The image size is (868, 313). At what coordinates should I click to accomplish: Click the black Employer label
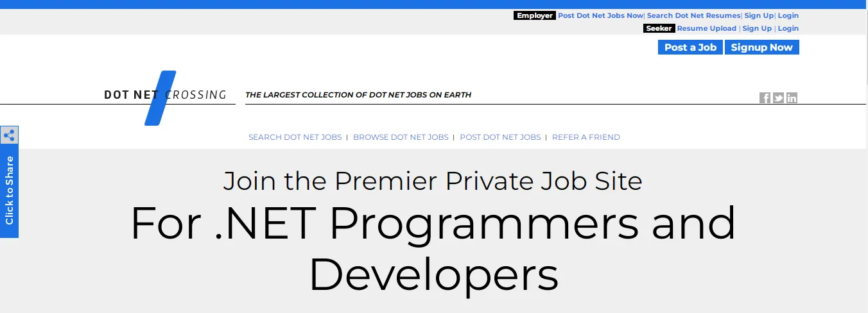(534, 15)
